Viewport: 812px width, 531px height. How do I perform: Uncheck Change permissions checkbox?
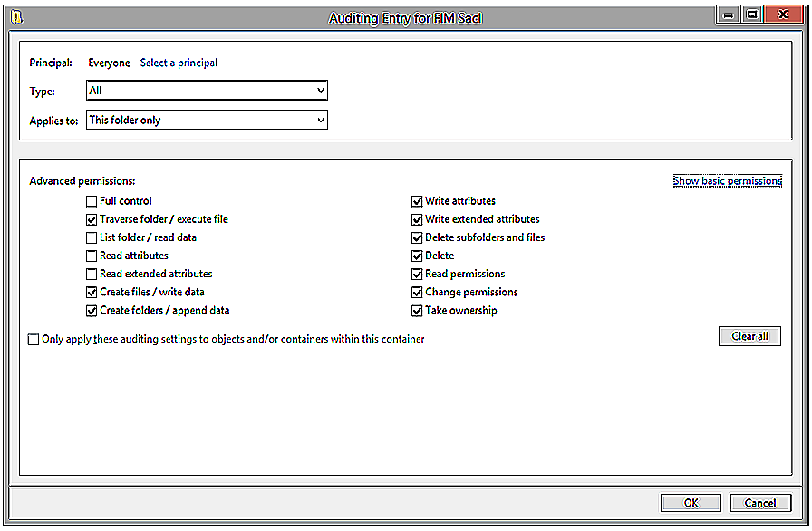pyautogui.click(x=417, y=293)
